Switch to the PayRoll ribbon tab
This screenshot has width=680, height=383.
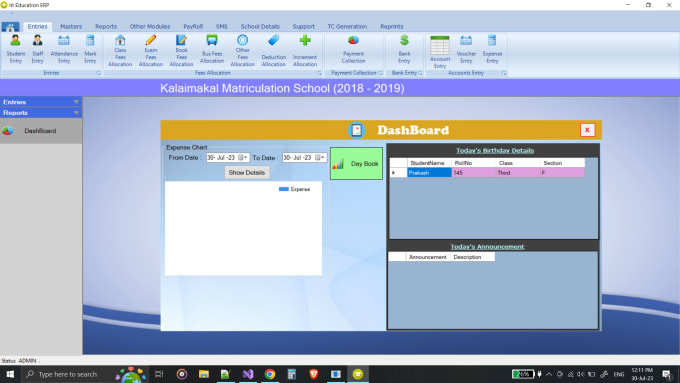coord(193,26)
